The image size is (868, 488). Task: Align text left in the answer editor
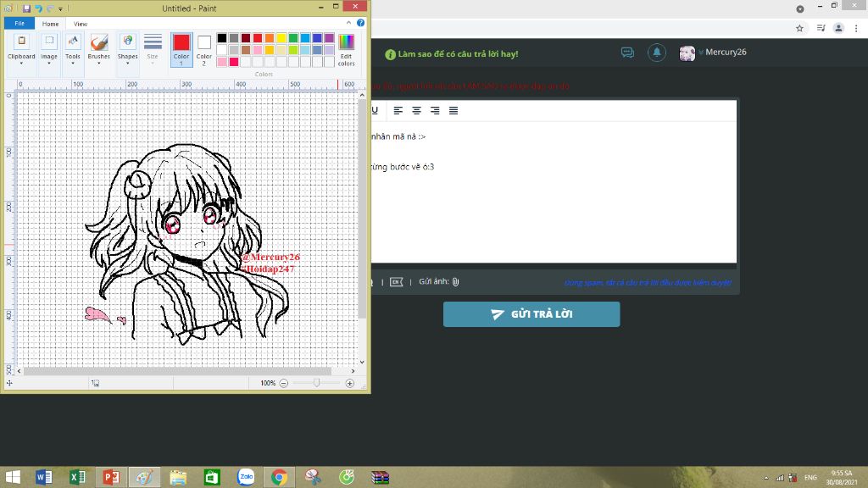(x=398, y=111)
